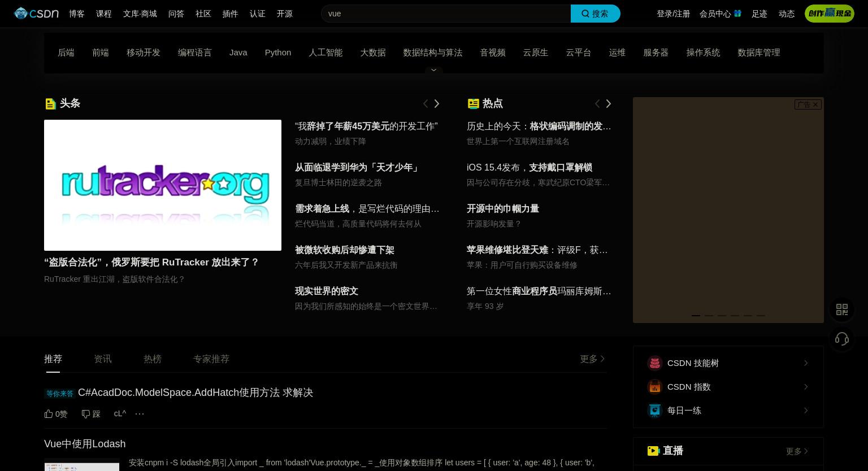The height and width of the screenshot is (471, 868).
Task: Select the Java category
Action: (238, 53)
